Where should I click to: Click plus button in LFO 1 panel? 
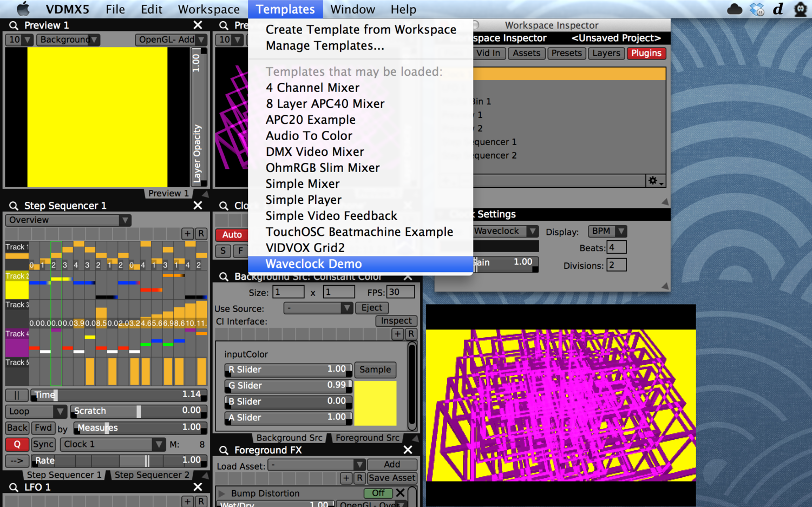click(187, 502)
